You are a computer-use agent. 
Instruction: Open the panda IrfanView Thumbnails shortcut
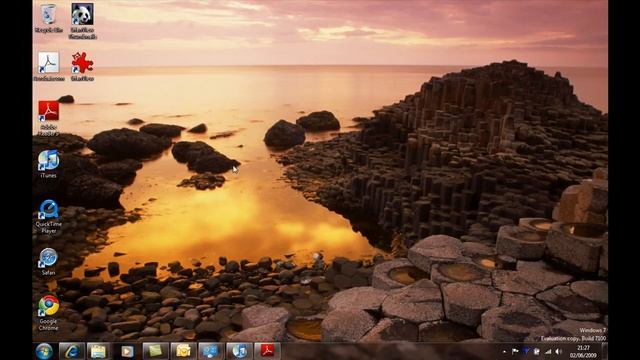tap(82, 20)
